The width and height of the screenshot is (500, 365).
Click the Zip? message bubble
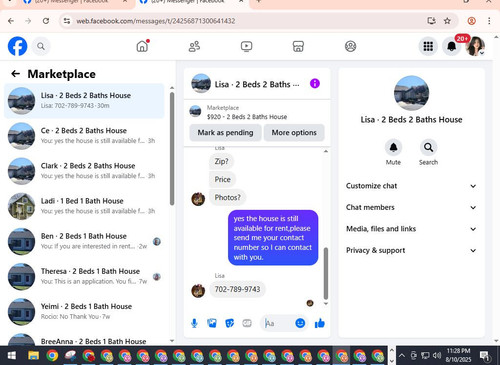(x=221, y=161)
